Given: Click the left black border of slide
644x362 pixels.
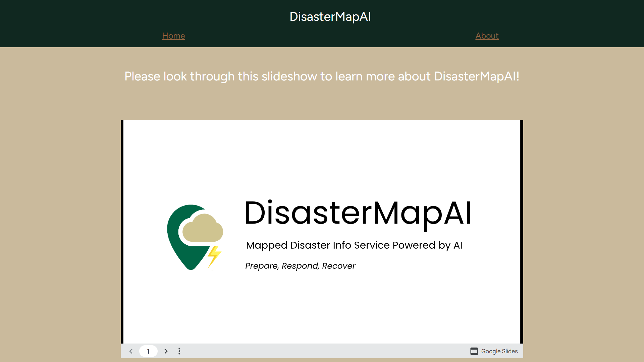Looking at the screenshot, I should (122, 231).
